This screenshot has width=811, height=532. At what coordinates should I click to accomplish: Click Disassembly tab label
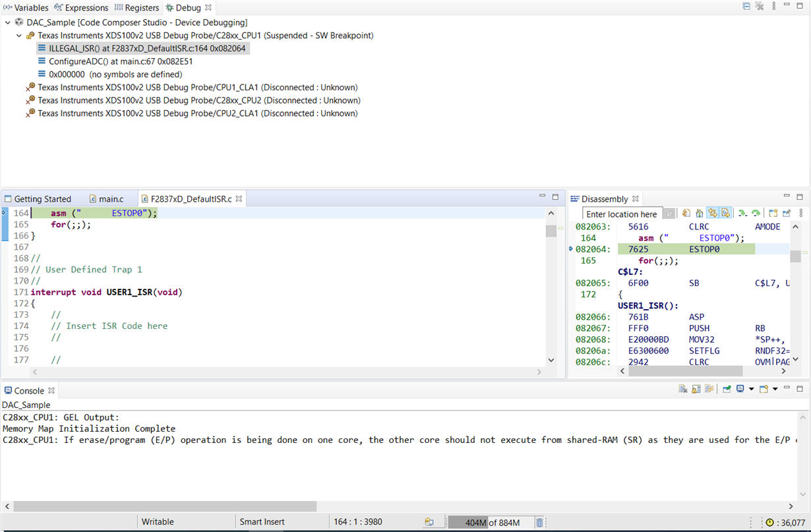605,198
